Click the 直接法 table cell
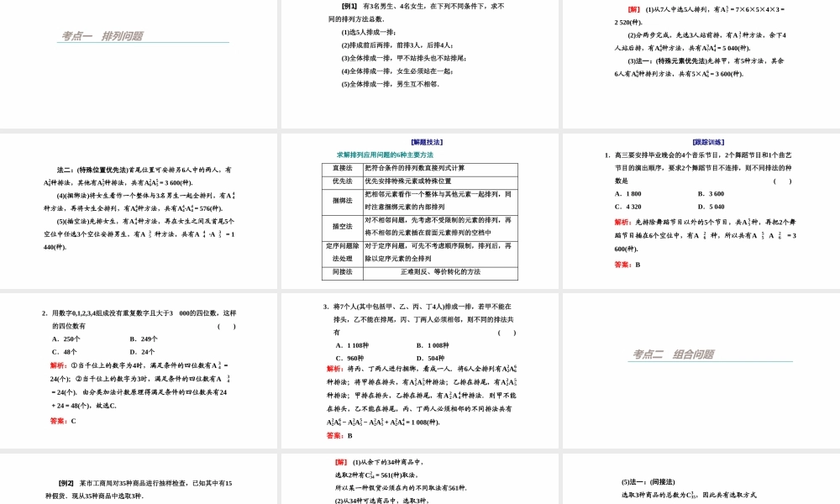Screen dimensions: 840x504 (343, 168)
